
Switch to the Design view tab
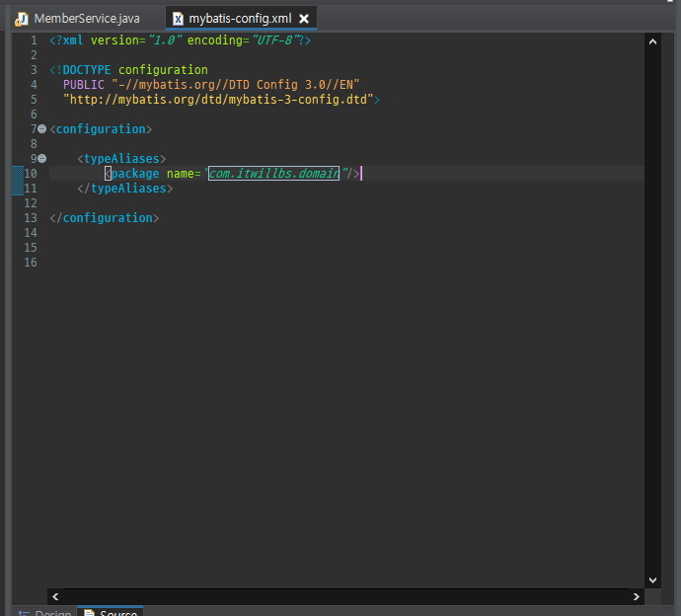point(45,612)
